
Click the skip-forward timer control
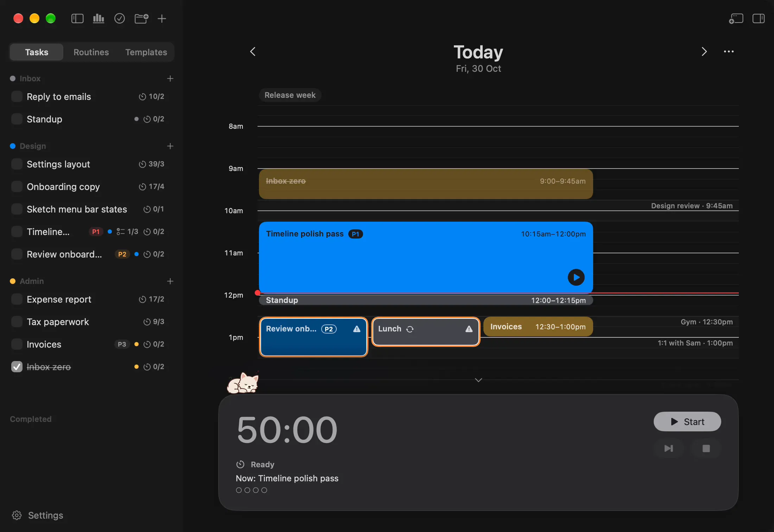point(668,448)
